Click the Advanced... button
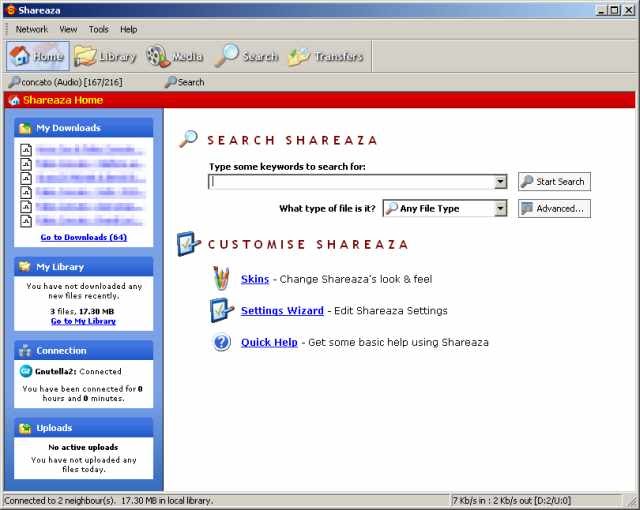The image size is (640, 510). (554, 208)
